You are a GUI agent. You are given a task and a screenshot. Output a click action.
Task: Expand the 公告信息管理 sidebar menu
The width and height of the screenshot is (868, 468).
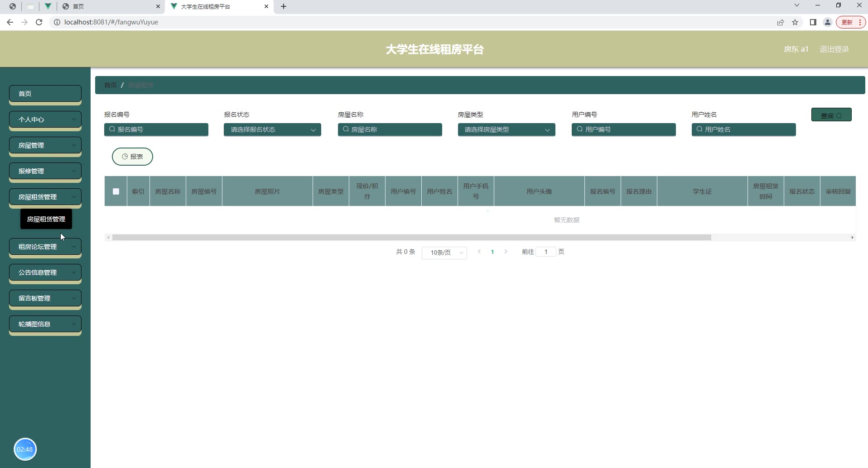click(x=45, y=272)
